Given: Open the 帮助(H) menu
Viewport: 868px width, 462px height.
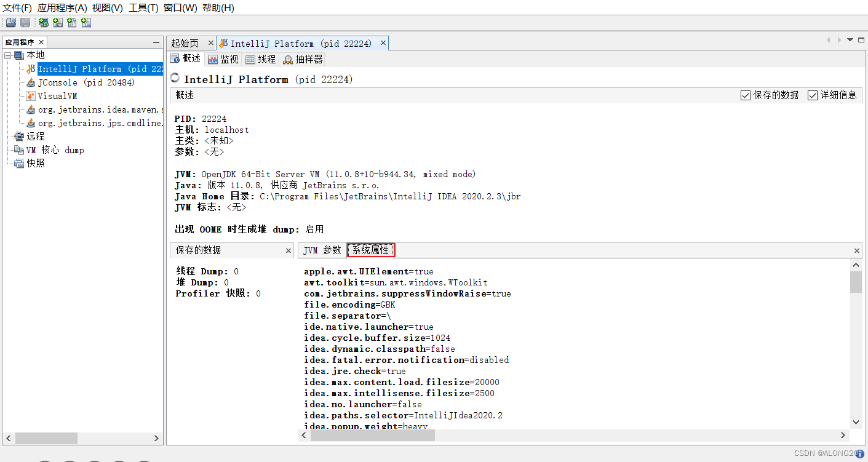Looking at the screenshot, I should point(218,8).
